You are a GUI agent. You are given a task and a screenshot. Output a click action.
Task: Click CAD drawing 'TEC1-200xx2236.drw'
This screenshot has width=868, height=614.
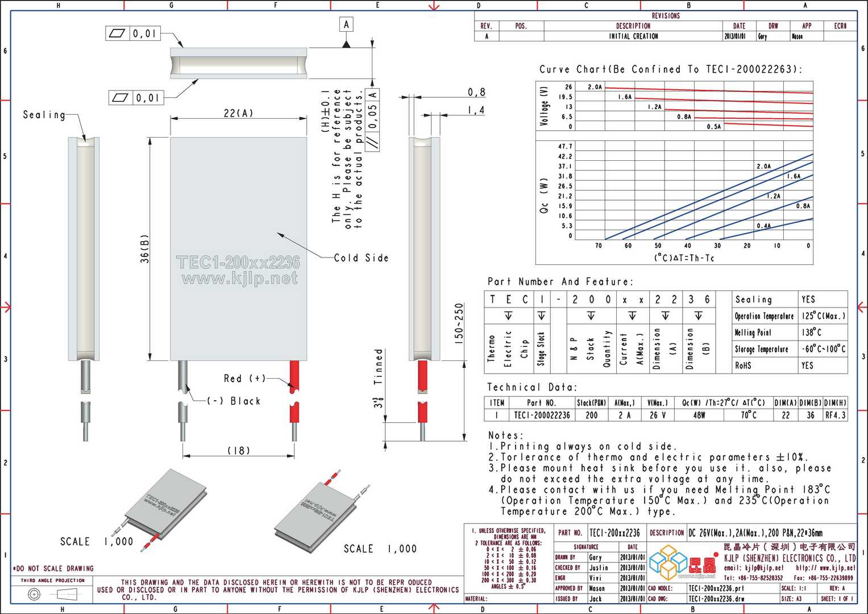point(716,599)
